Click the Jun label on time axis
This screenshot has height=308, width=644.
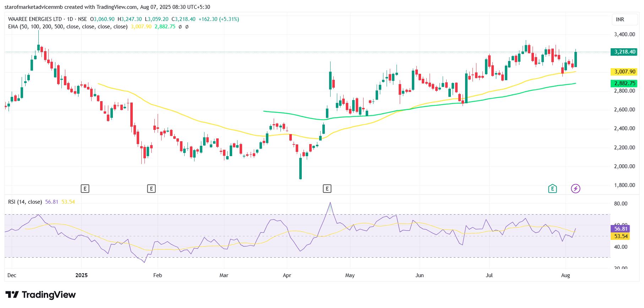point(420,275)
